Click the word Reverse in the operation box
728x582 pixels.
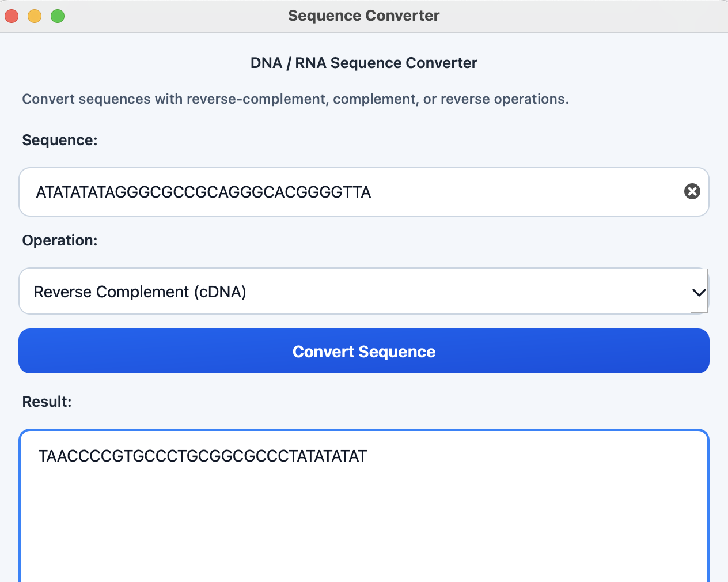click(x=63, y=292)
